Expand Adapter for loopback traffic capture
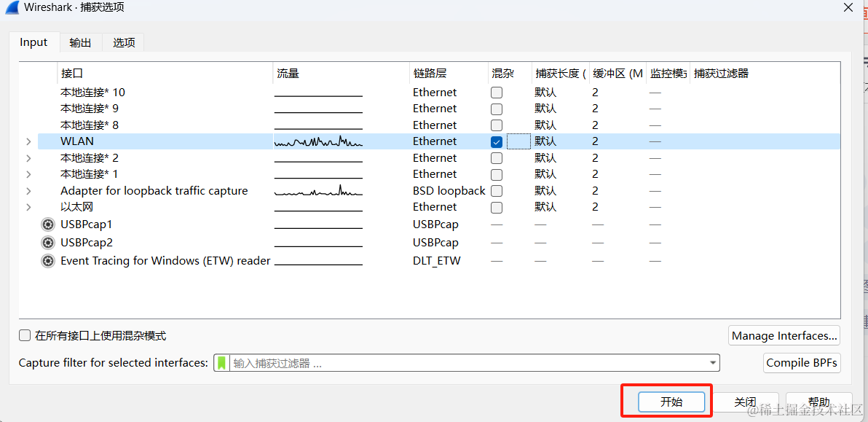Image resolution: width=868 pixels, height=422 pixels. (x=28, y=191)
